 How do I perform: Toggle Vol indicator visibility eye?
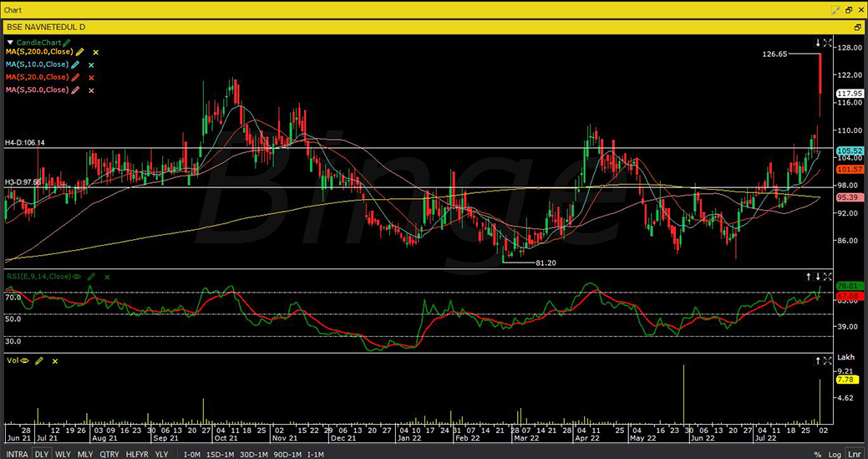click(24, 360)
